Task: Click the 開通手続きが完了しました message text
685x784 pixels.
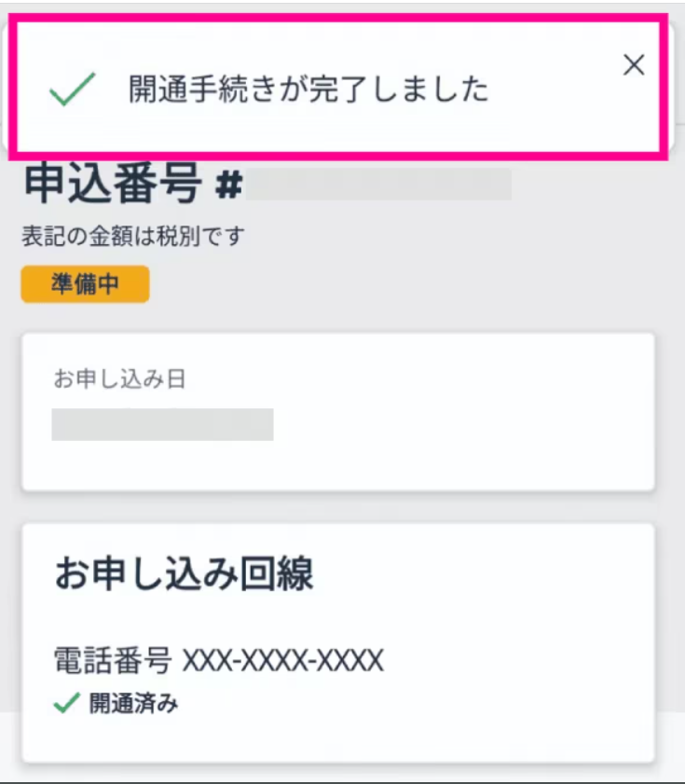Action: click(x=308, y=89)
